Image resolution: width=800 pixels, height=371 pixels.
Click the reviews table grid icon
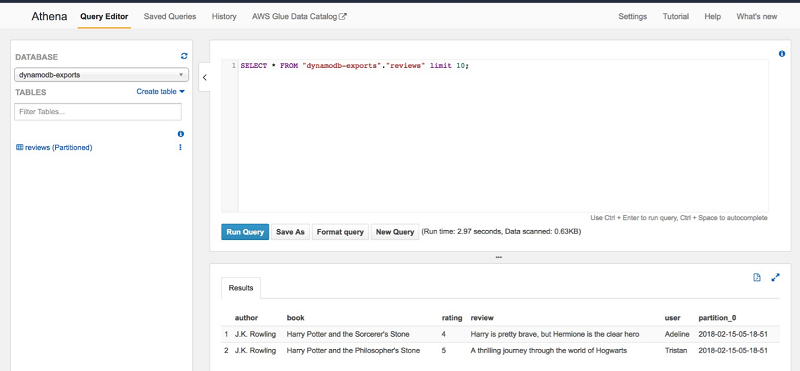click(19, 147)
